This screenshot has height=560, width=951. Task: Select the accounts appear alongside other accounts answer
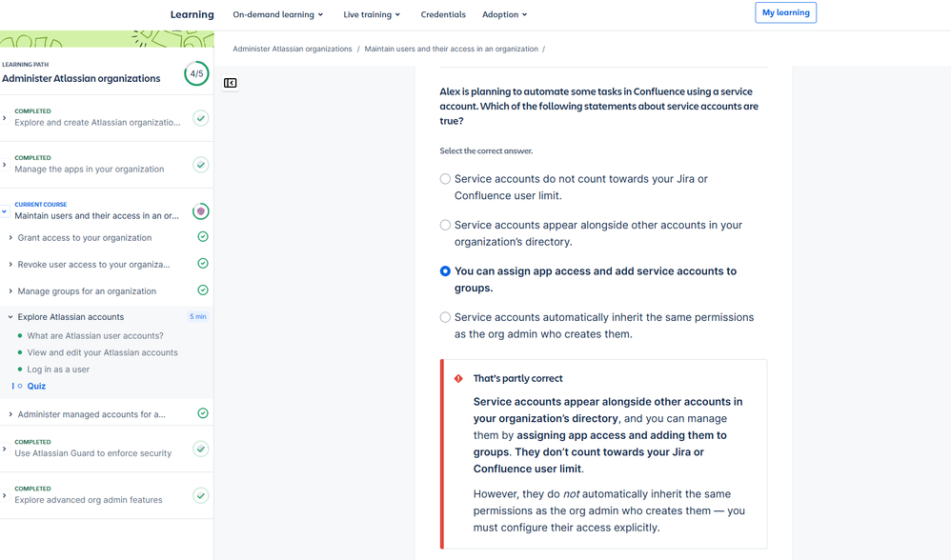coord(445,225)
